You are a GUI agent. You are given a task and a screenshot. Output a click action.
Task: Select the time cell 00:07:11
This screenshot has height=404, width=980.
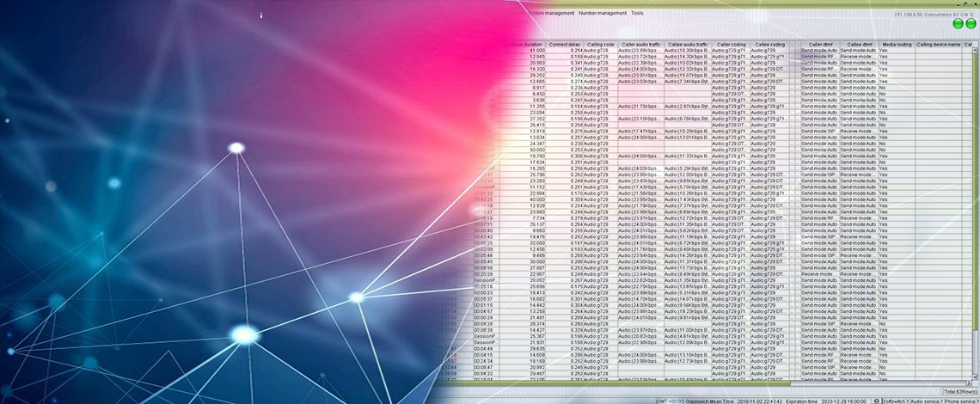coord(484,224)
